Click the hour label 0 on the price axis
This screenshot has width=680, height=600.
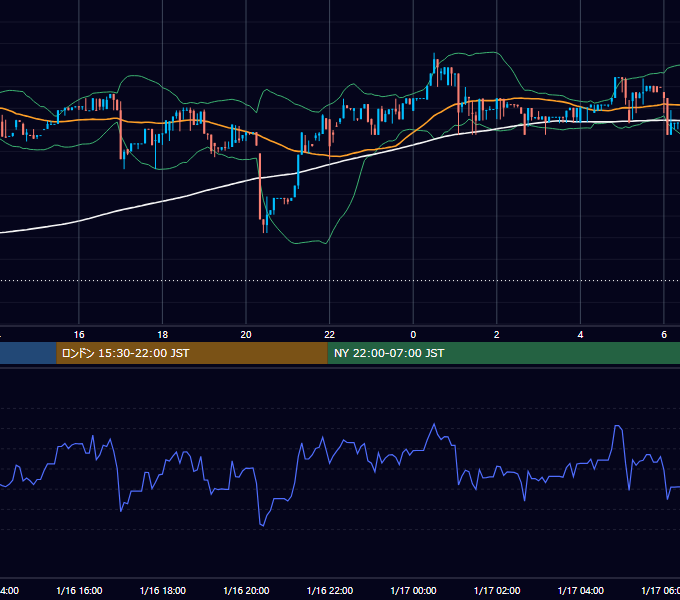(413, 334)
